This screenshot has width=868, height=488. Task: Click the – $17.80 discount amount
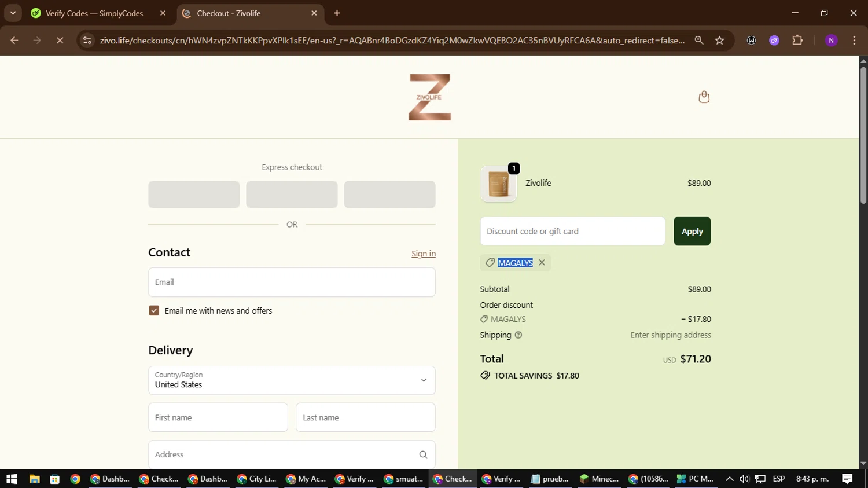[x=696, y=320]
